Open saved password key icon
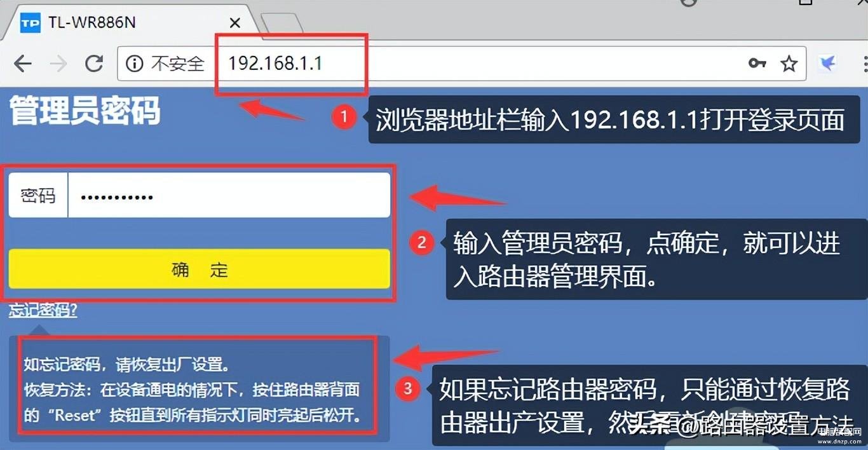Image resolution: width=868 pixels, height=450 pixels. point(757,63)
